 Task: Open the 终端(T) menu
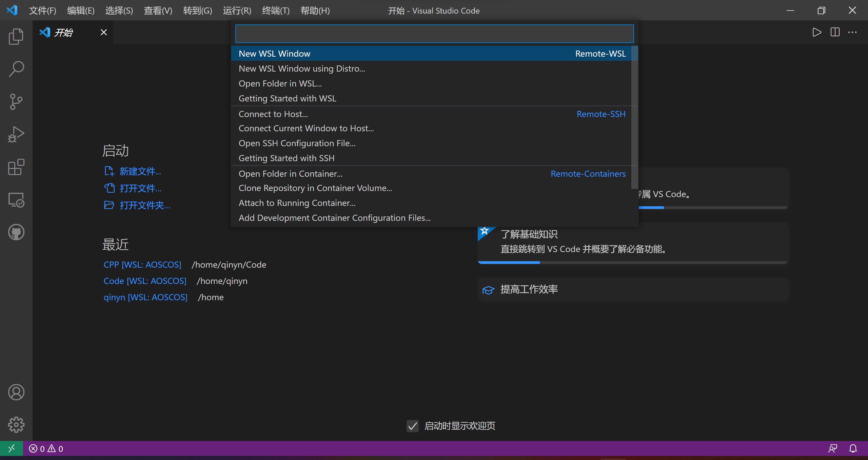coord(275,11)
